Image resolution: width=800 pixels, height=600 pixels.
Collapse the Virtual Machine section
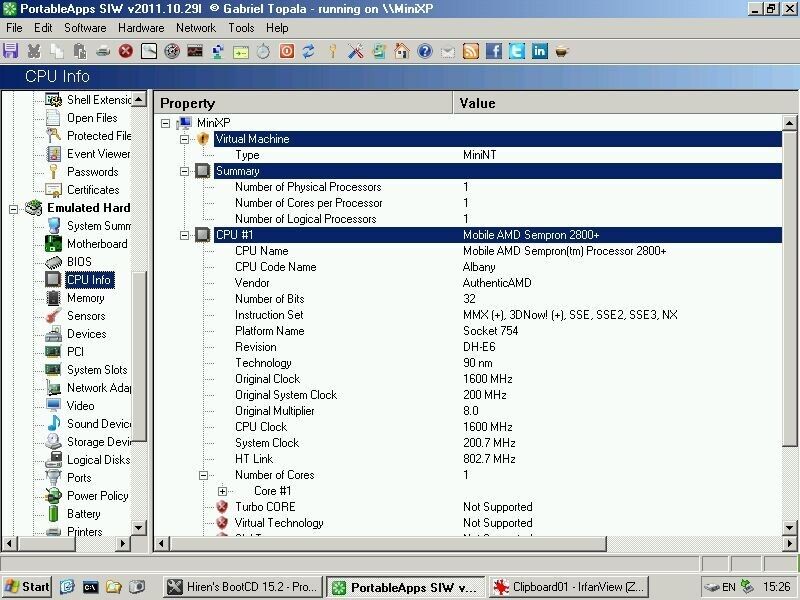click(184, 139)
